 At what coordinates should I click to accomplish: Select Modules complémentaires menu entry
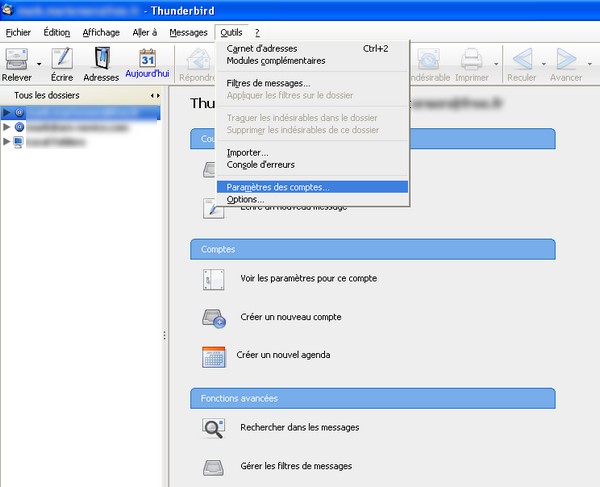(x=313, y=61)
